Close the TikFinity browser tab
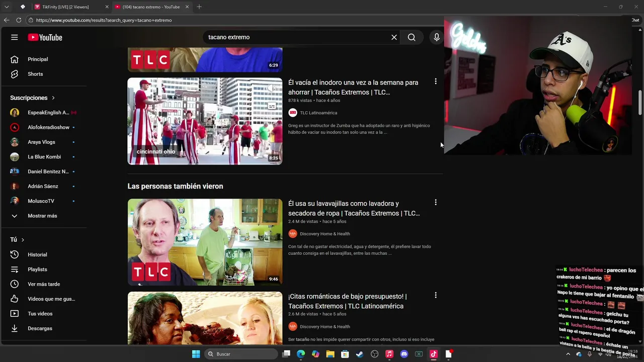Screen dimensions: 644x362 tap(107, 7)
